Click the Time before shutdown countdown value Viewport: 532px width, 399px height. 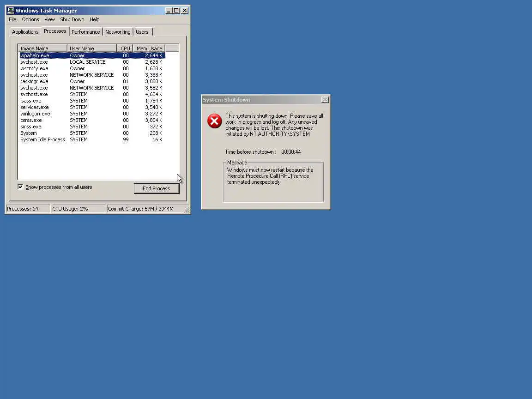[291, 152]
